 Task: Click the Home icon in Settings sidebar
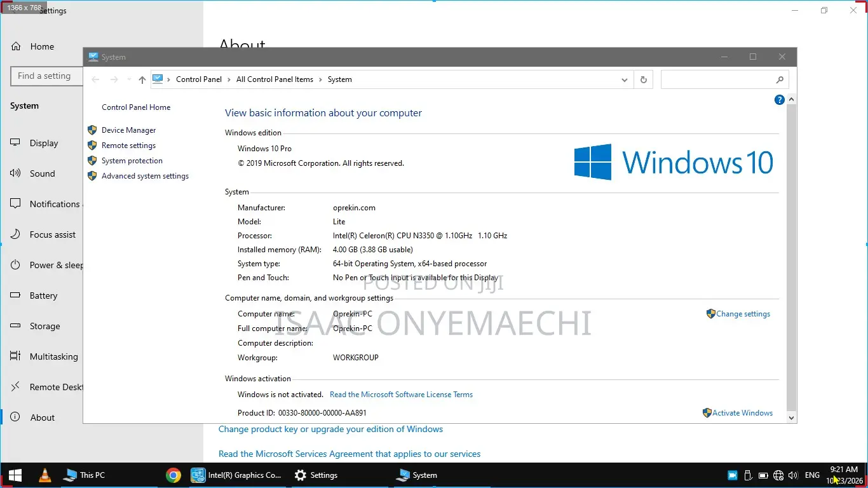[x=16, y=46]
